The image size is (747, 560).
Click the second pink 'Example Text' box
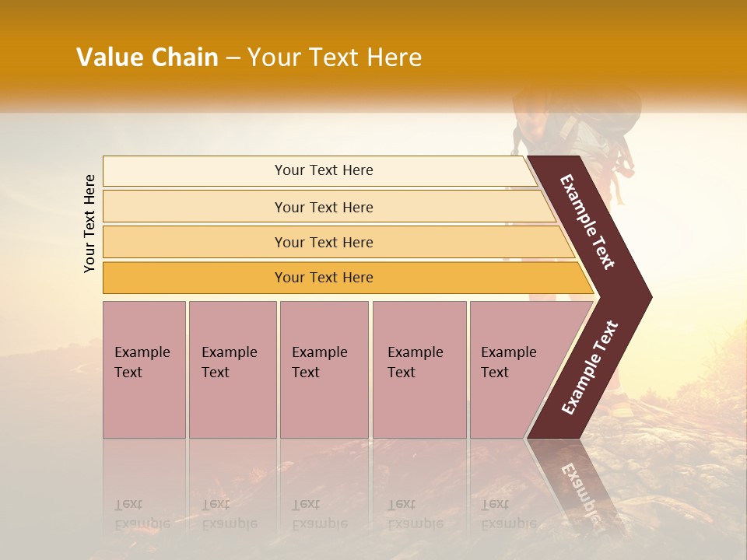(x=233, y=369)
